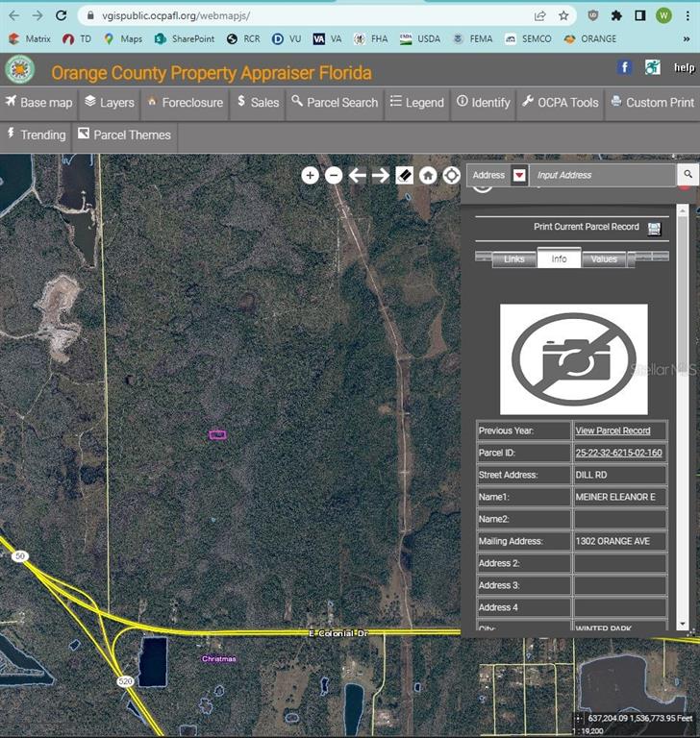
Task: Click the magnifier search button beside the address field
Action: 687,175
